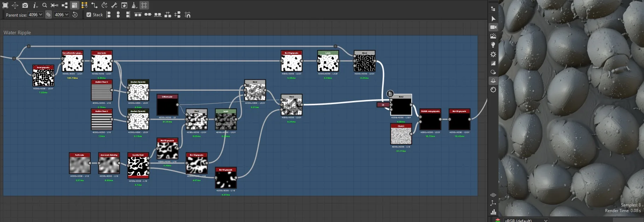Click the Perlin noise node output connector
This screenshot has height=222, width=644.
(x=90, y=163)
